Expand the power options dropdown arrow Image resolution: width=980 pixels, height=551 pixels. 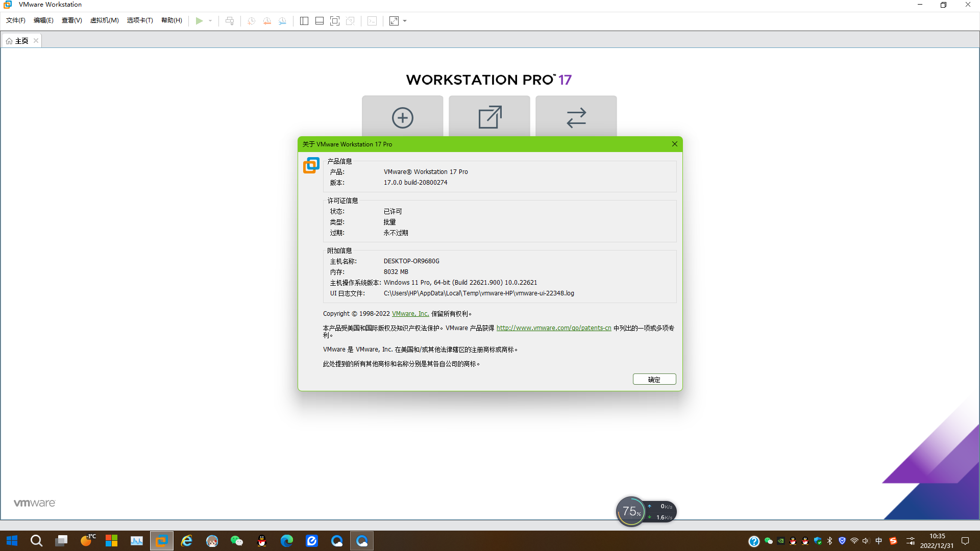click(210, 21)
